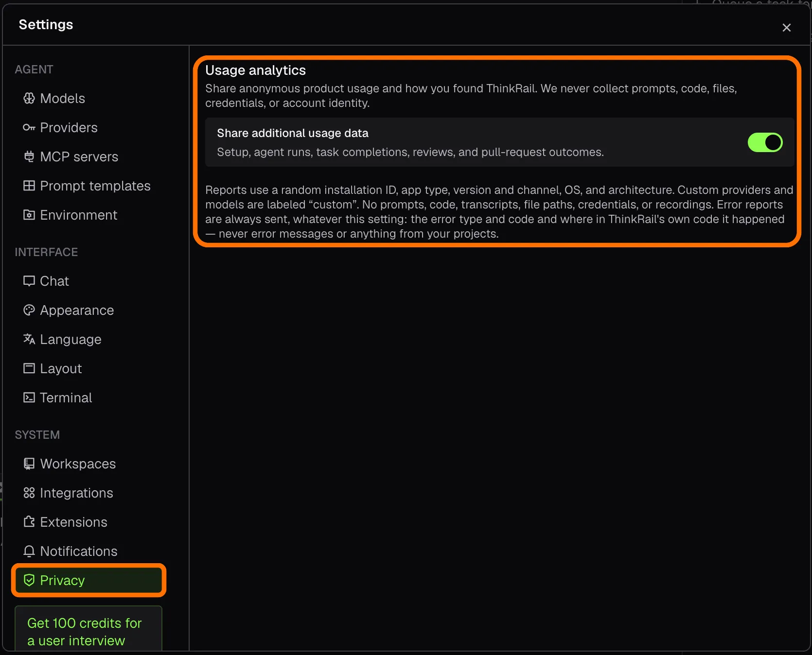Open Terminal settings
This screenshot has width=812, height=655.
[88, 397]
